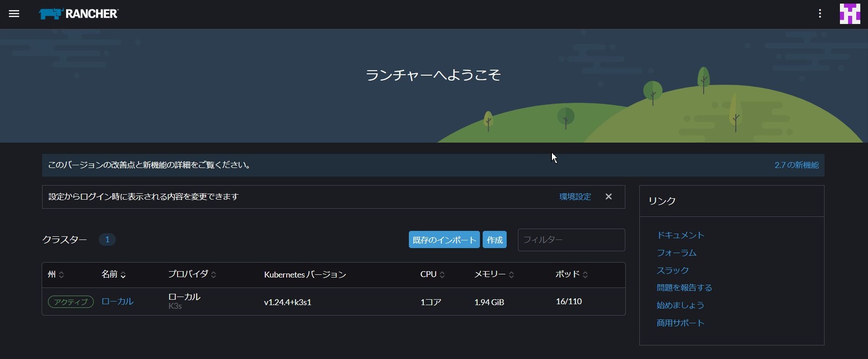Open the 2.7 の新機能 link
868x359 pixels.
(x=796, y=165)
